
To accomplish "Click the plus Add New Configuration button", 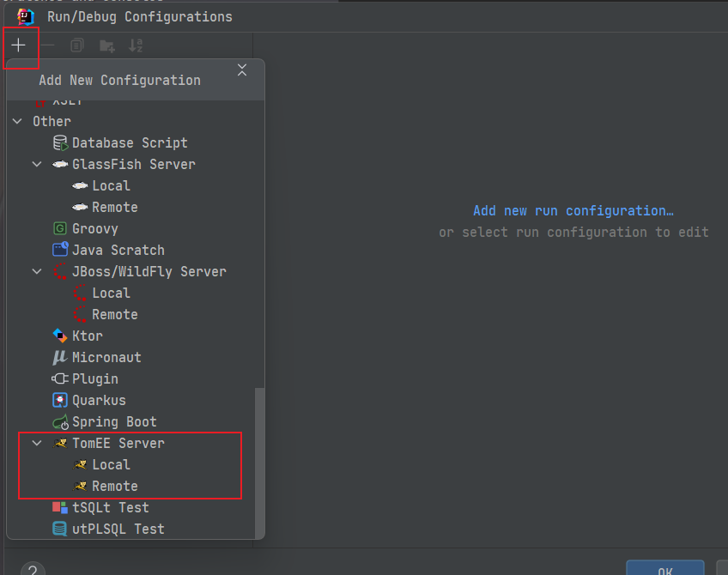I will pos(19,45).
